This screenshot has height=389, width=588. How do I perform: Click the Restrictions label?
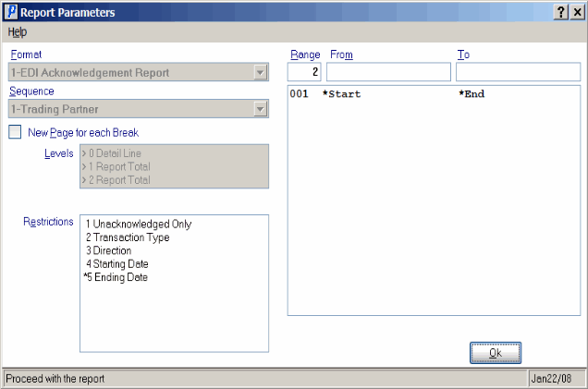click(48, 222)
